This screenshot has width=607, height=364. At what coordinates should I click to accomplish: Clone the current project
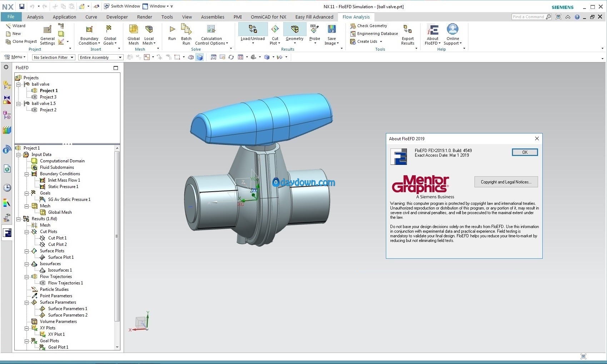click(21, 41)
